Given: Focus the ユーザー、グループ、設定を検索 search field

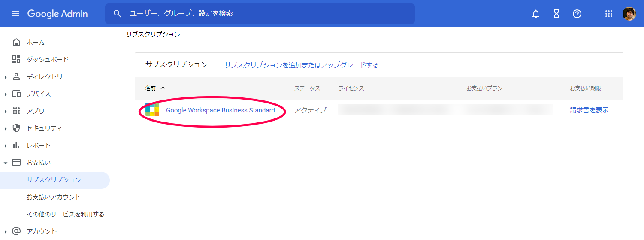Looking at the screenshot, I should (x=266, y=14).
